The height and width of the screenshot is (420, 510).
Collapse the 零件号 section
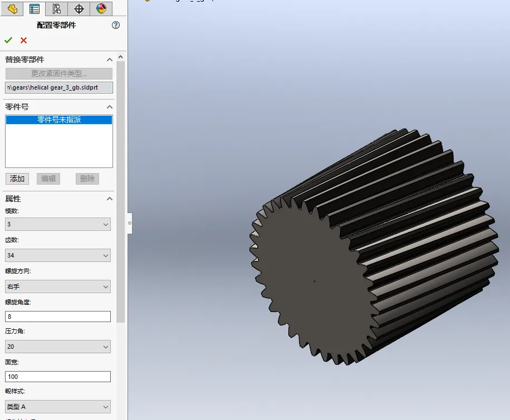[110, 107]
